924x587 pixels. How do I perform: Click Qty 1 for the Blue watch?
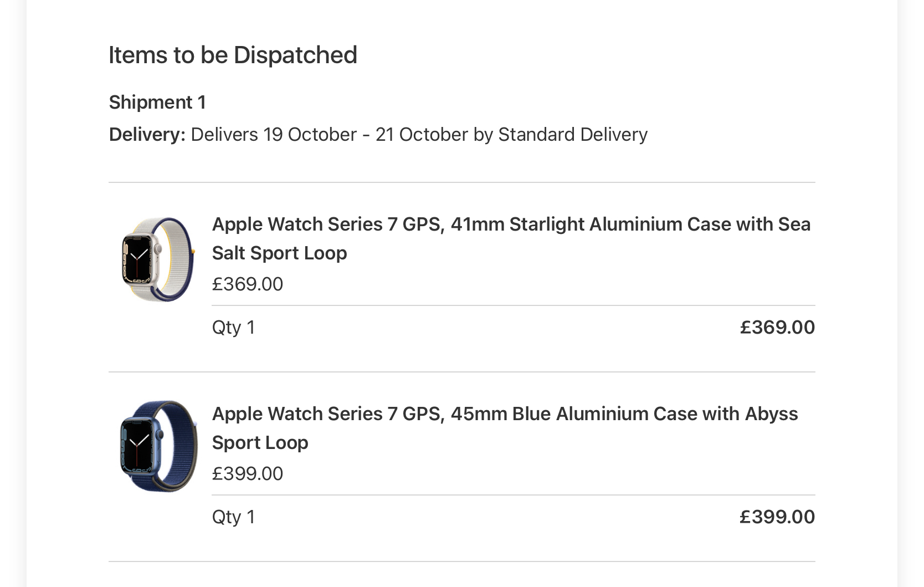click(x=233, y=517)
